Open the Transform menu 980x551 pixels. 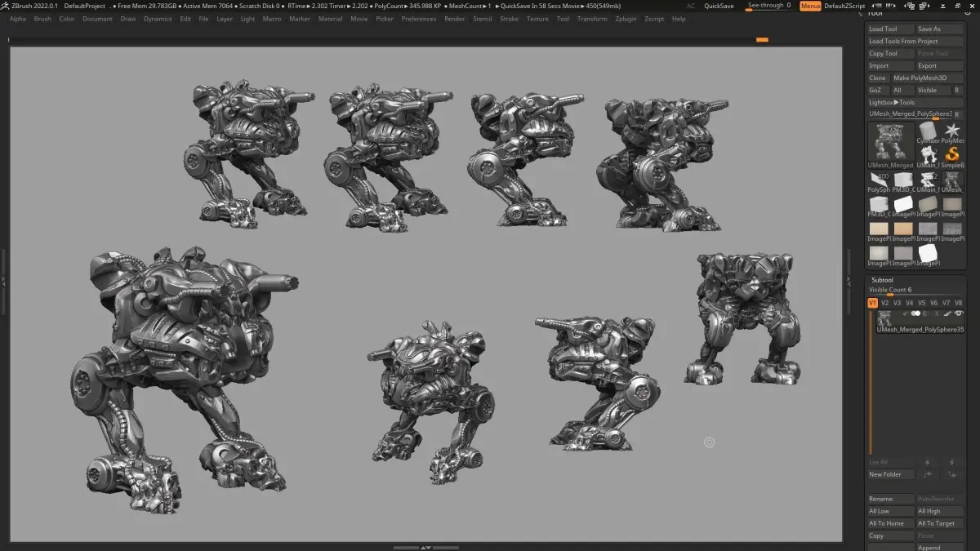592,19
